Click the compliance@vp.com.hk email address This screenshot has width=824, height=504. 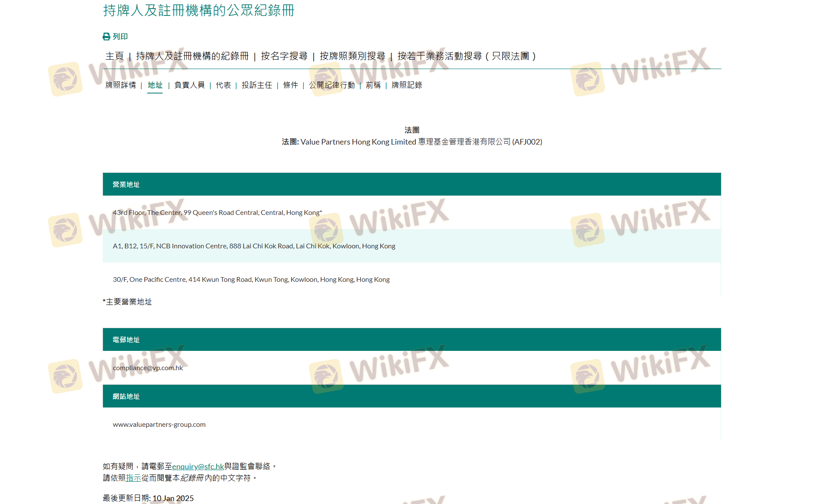pos(148,368)
